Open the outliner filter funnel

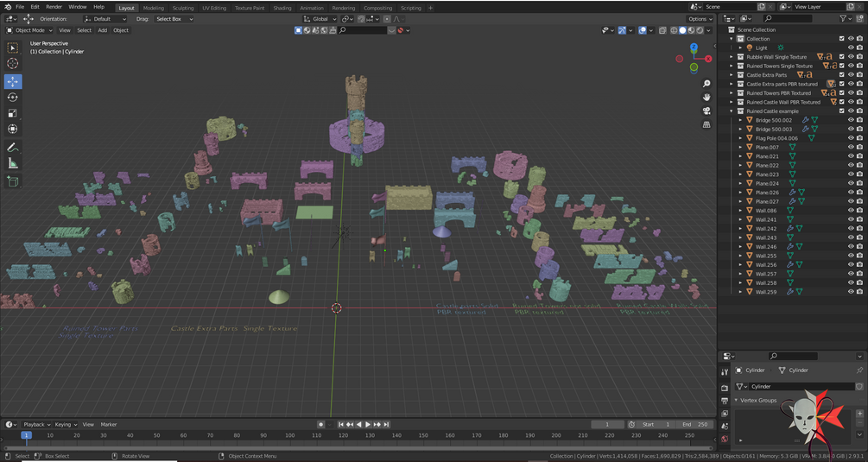(843, 19)
